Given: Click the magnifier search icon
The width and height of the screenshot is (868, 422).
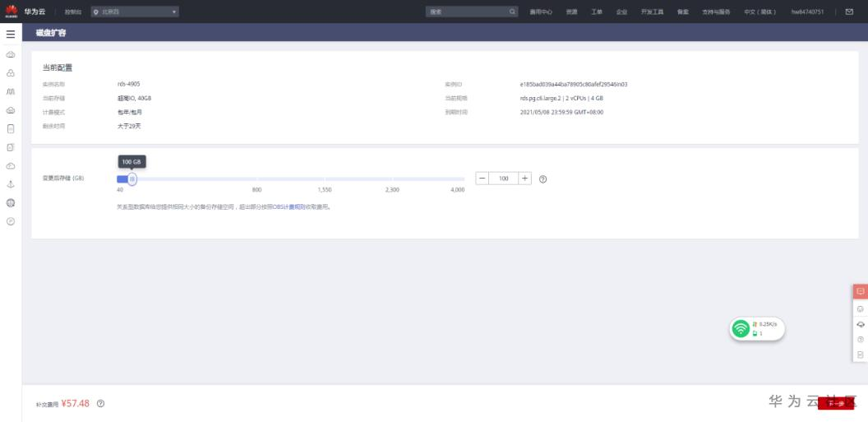Looking at the screenshot, I should pyautogui.click(x=512, y=12).
